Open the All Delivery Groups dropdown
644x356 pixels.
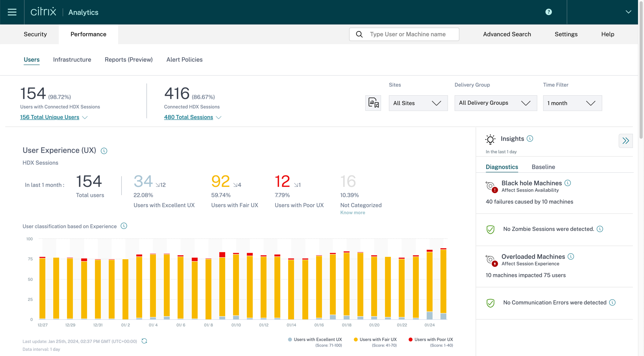tap(495, 103)
